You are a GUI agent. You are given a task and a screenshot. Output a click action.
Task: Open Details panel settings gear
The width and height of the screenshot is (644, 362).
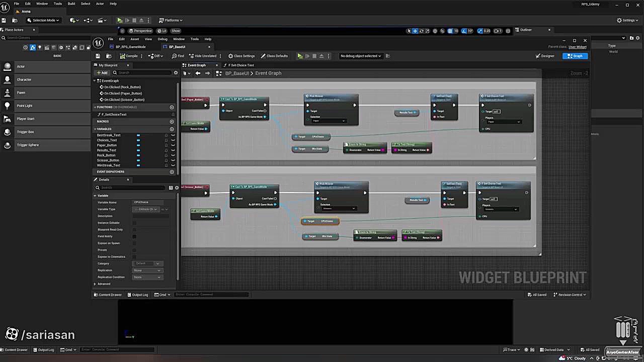click(x=176, y=188)
